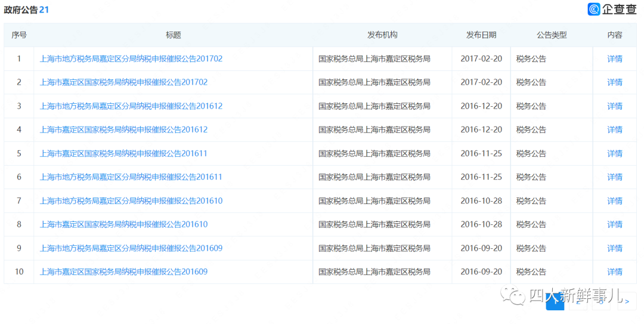Click sequence number 10 in the first column

pyautogui.click(x=19, y=271)
